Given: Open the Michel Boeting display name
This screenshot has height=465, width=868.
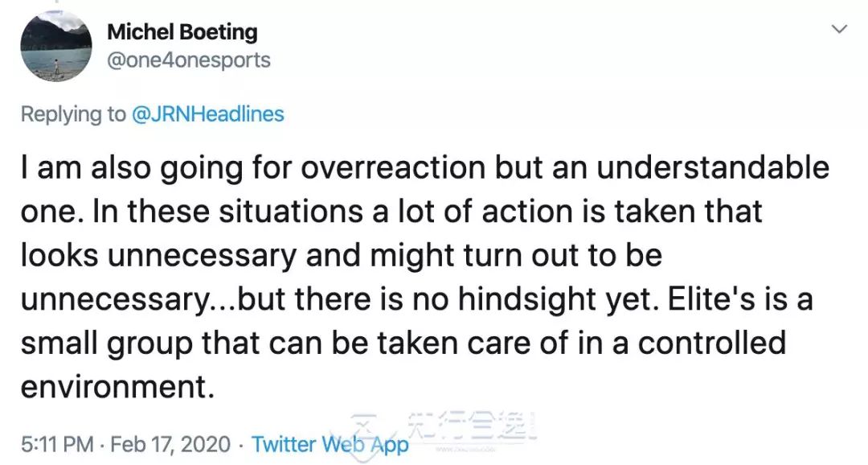Looking at the screenshot, I should coord(182,32).
